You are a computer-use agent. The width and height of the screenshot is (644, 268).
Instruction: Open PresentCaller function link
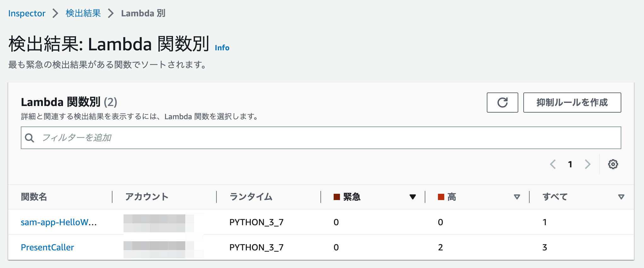click(x=47, y=247)
